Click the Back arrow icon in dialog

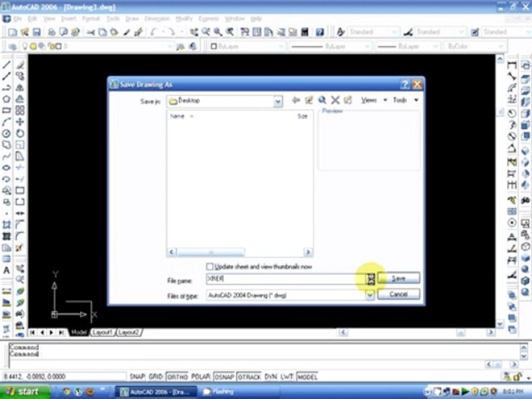[x=296, y=100]
